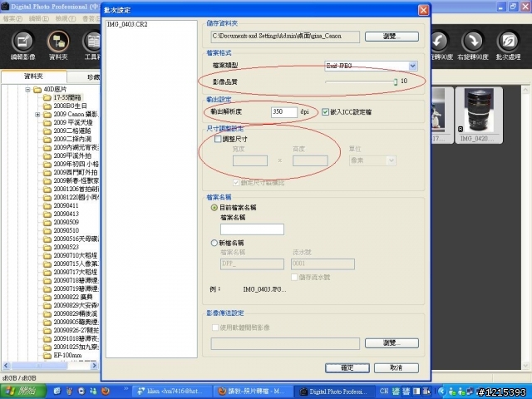Screen dimensions: 532x399
Task: Close the batch settings dialog
Action: click(423, 10)
